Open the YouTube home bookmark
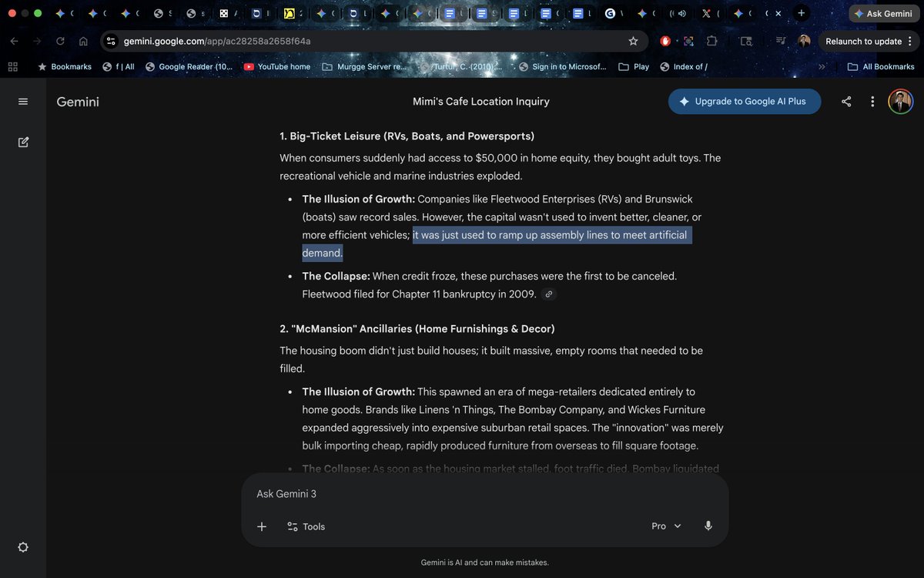This screenshot has height=578, width=924. 277,67
